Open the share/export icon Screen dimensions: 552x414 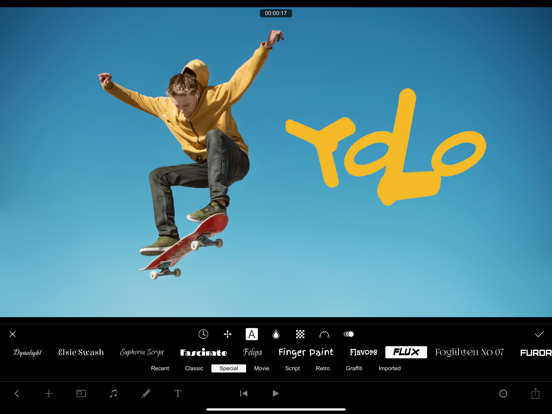click(x=535, y=393)
